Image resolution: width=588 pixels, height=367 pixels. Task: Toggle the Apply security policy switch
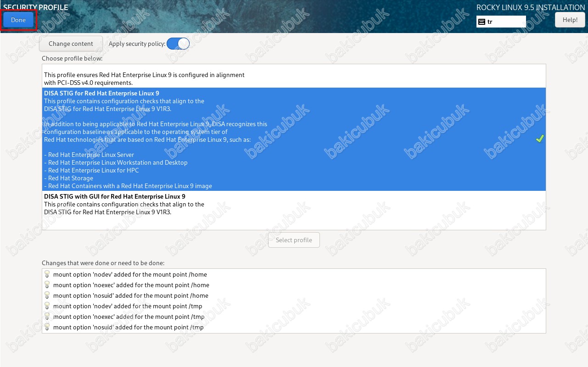(178, 44)
